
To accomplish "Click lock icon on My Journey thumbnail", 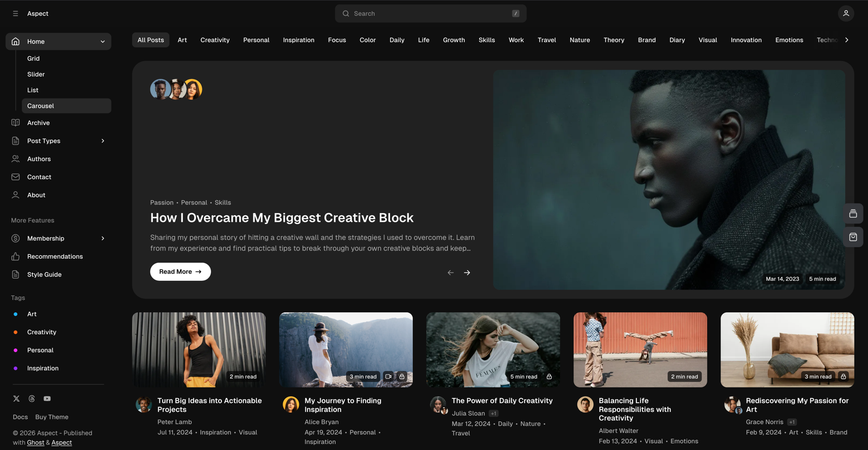I will (402, 376).
